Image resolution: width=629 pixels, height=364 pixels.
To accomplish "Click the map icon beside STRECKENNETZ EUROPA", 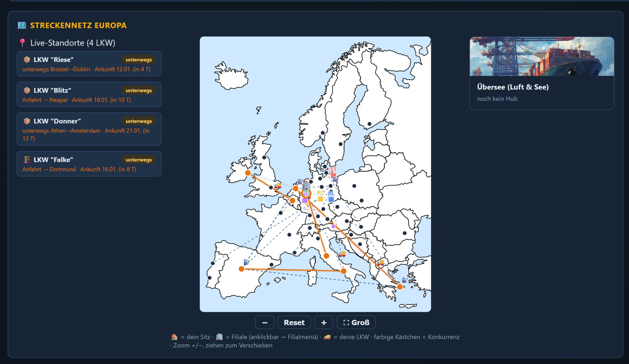I will point(22,25).
